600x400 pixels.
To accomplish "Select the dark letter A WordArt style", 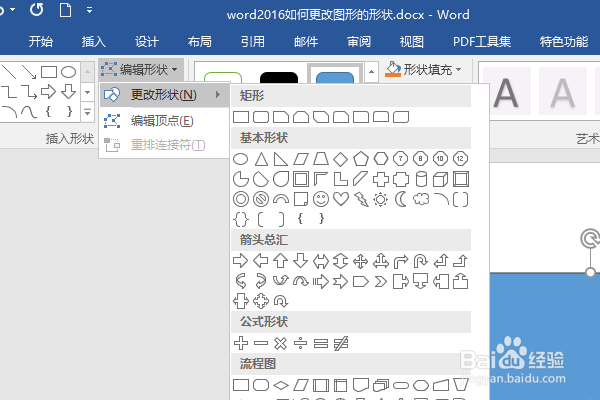I will (506, 92).
